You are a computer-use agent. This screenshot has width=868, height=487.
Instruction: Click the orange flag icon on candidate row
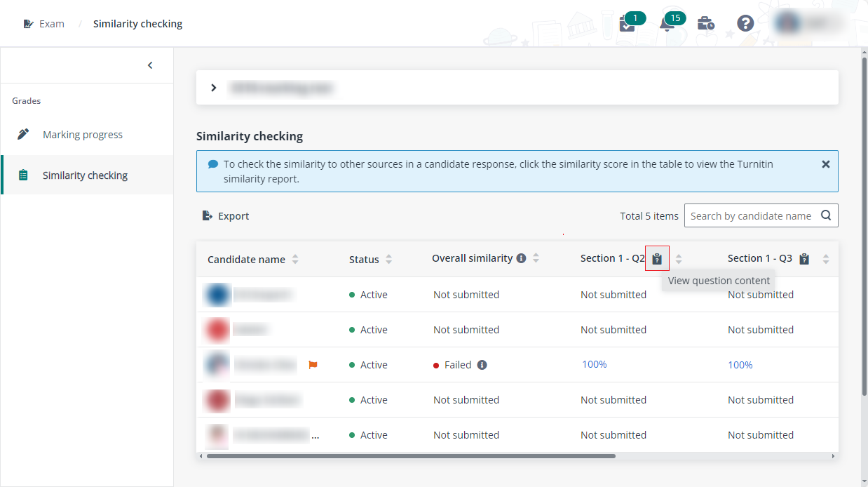[x=313, y=365]
